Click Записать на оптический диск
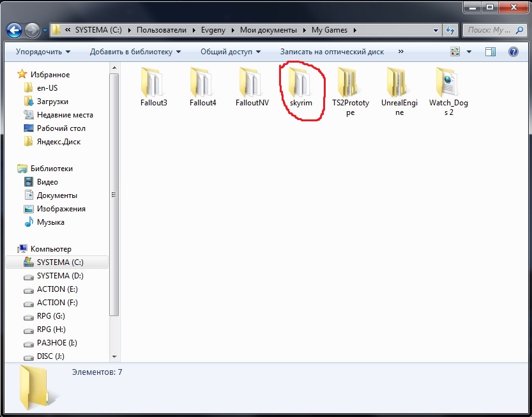This screenshot has width=532, height=417. [332, 52]
